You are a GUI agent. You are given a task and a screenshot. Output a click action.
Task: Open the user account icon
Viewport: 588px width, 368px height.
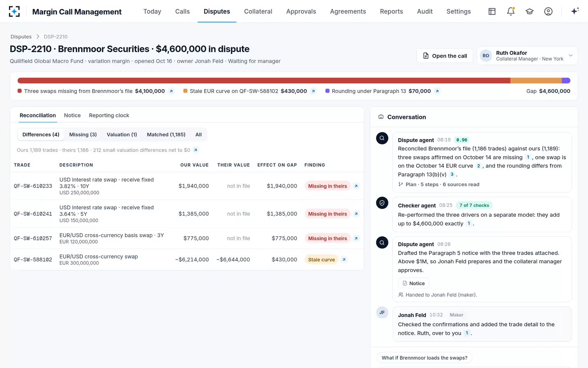tap(548, 11)
